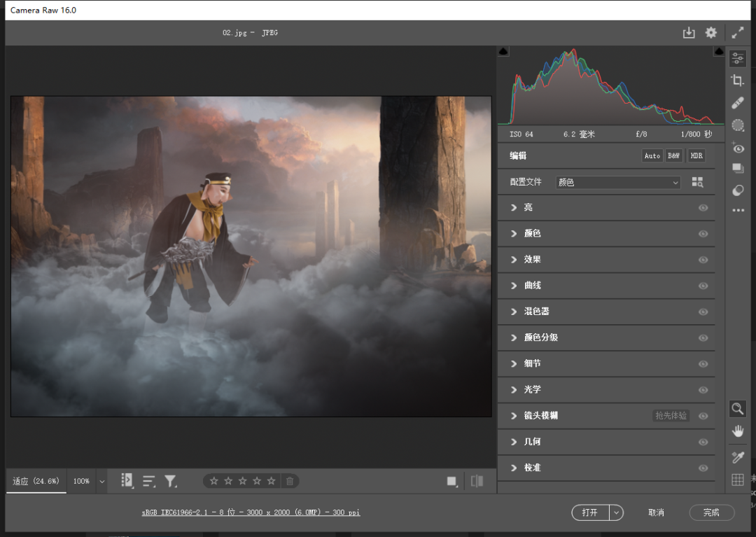Select the Healing bandage tool

pos(738,103)
